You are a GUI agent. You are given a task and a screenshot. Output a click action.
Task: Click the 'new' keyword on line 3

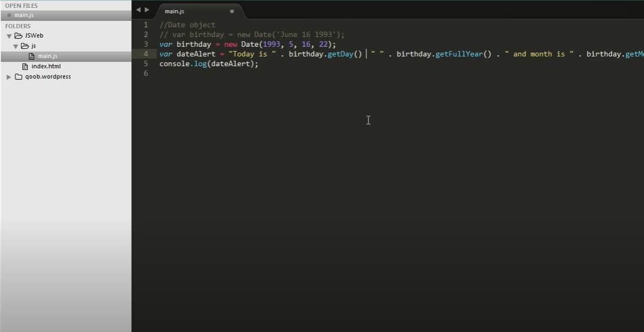[x=230, y=44]
